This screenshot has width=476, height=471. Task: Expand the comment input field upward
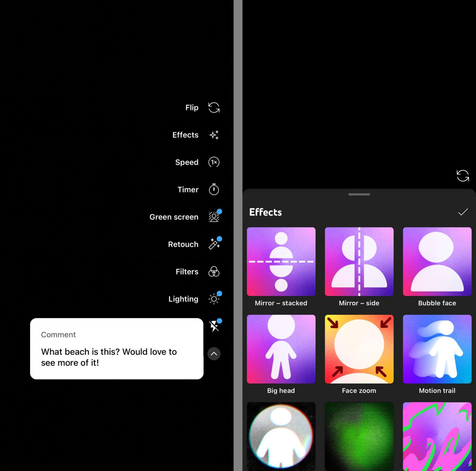tap(214, 354)
